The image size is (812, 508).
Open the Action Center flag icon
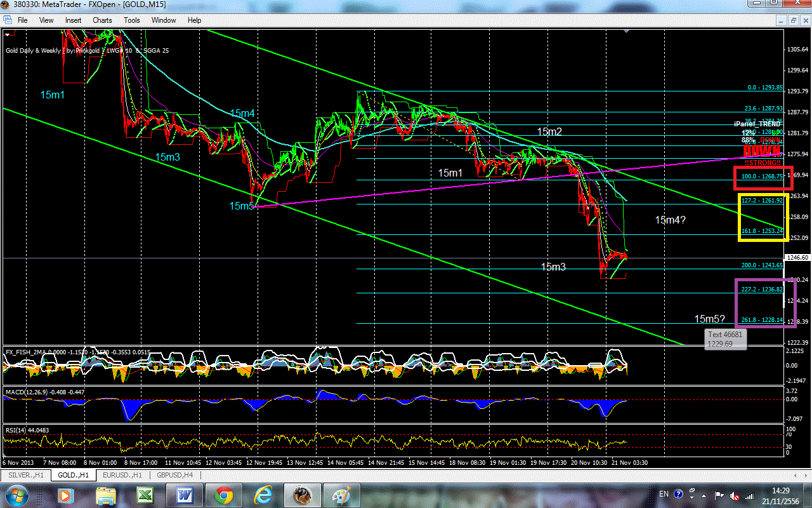tap(720, 495)
